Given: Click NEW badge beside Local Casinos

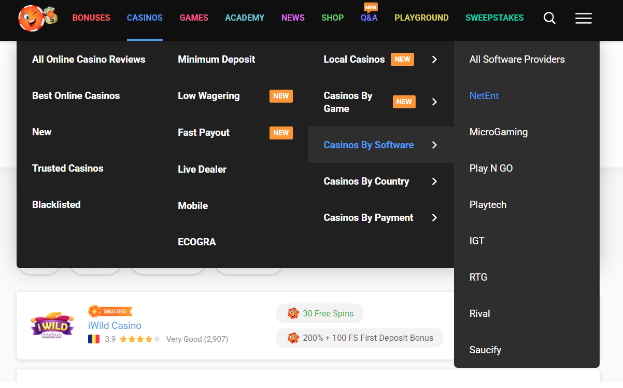Looking at the screenshot, I should (402, 60).
